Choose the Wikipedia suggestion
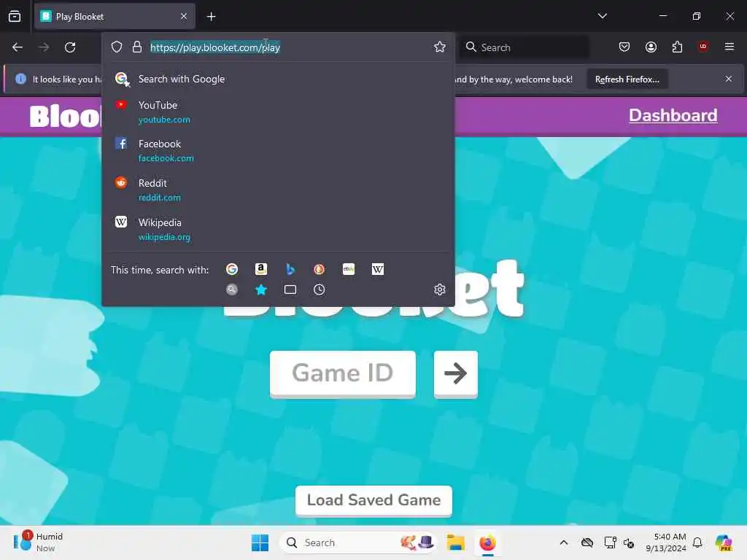Image resolution: width=747 pixels, height=560 pixels. click(278, 230)
